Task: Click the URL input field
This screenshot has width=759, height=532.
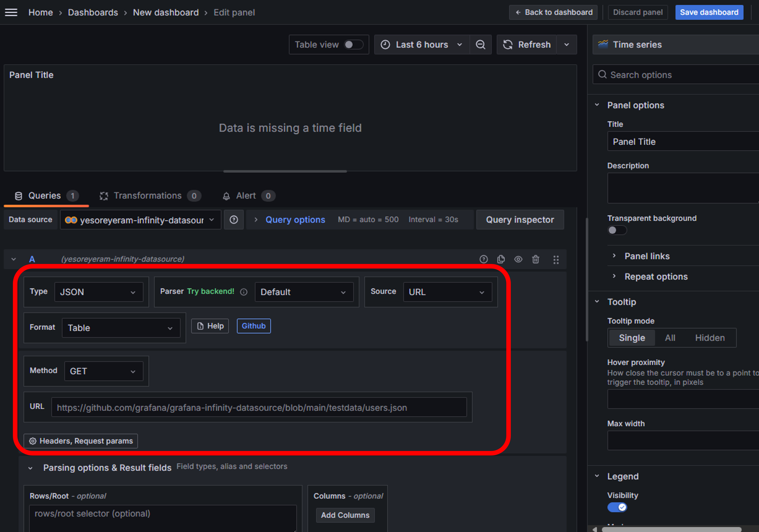Action: (x=259, y=407)
